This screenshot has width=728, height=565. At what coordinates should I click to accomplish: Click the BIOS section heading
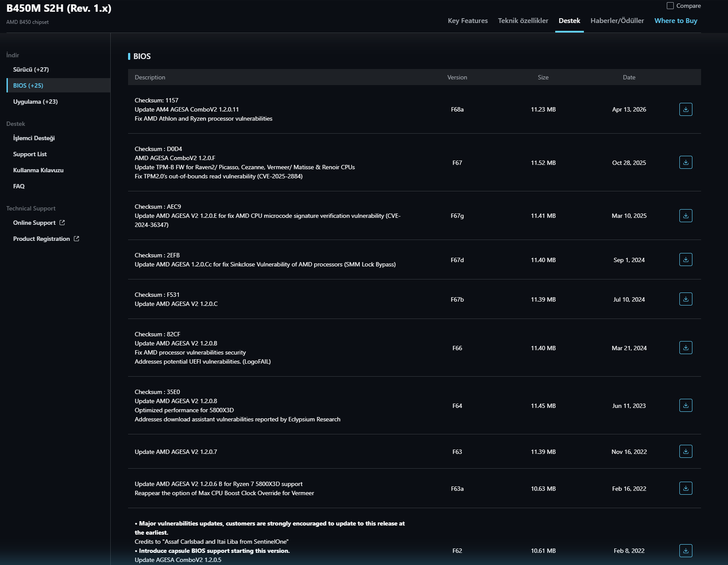pyautogui.click(x=142, y=56)
